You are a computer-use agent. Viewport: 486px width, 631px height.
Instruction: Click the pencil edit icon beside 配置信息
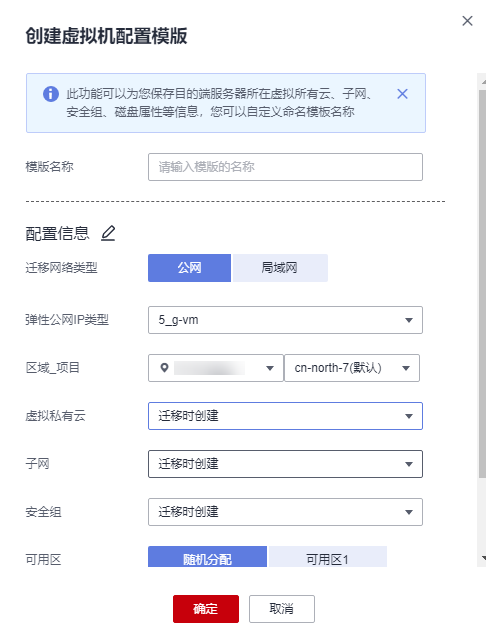(108, 233)
